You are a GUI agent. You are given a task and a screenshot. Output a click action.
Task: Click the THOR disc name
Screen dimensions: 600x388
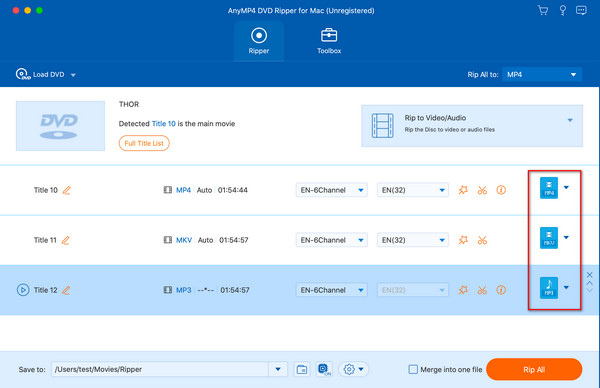[x=129, y=104]
